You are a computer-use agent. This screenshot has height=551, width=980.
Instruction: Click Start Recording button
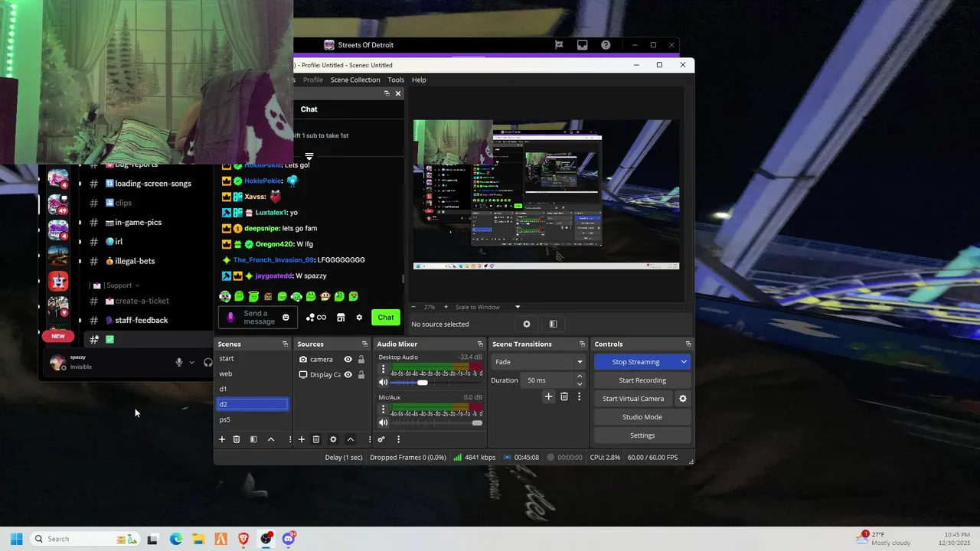[x=642, y=380]
